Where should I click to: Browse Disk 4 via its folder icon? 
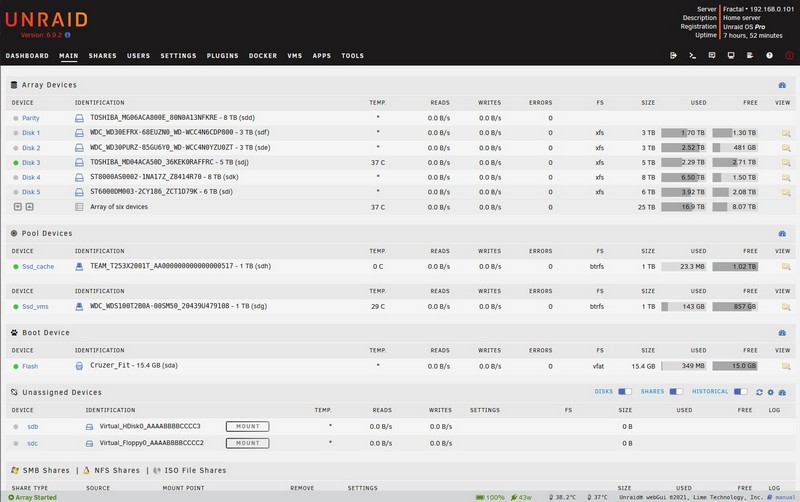(x=786, y=178)
